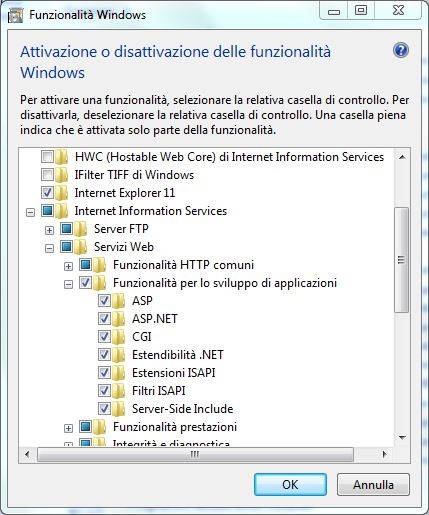This screenshot has height=515, width=429.
Task: Select the Servizi Web label
Action: [124, 247]
